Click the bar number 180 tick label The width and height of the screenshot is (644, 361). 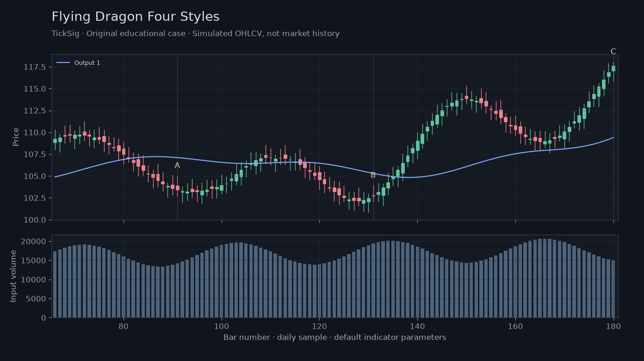click(x=613, y=325)
